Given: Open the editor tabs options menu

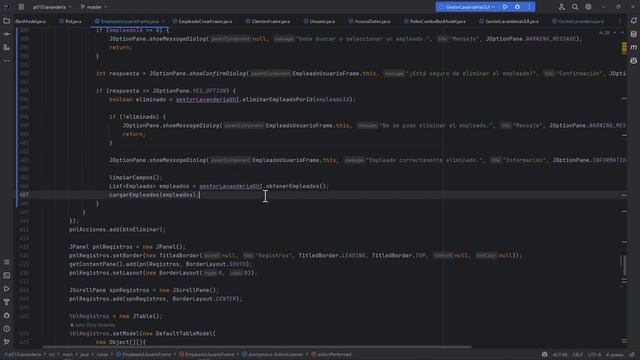Looking at the screenshot, I should tap(620, 21).
